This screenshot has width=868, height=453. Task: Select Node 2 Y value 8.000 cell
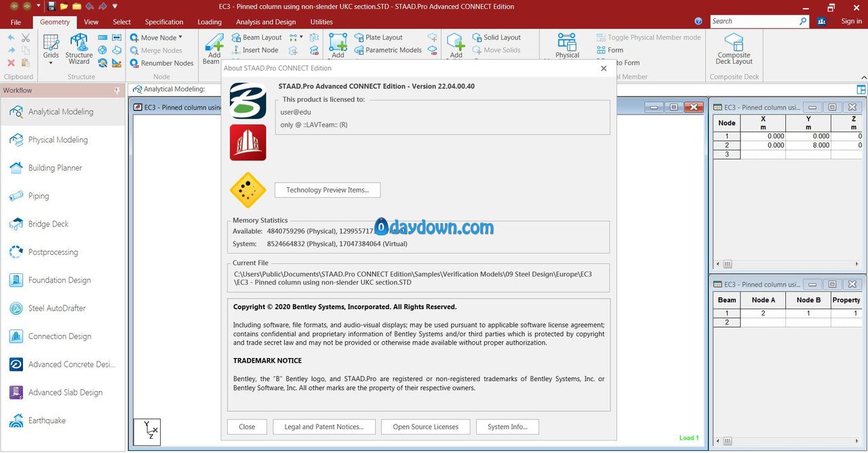(808, 145)
